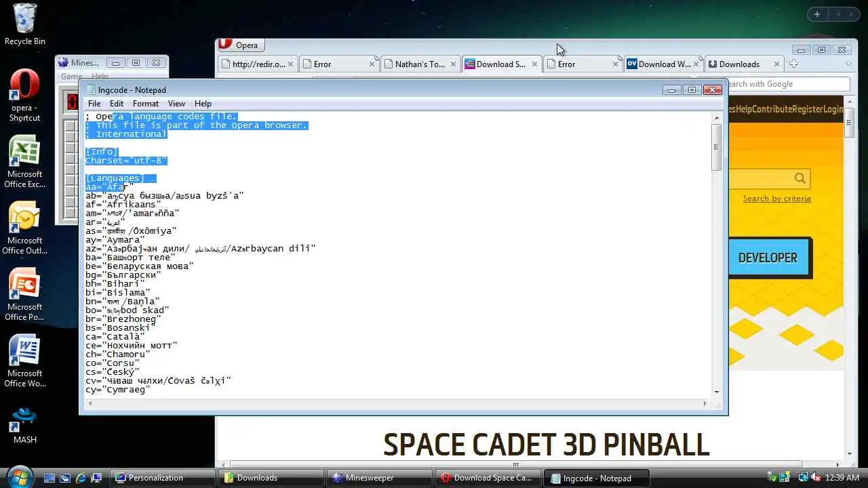Launch Microsoft Office PowerPoint desktop shortcut
Screen dimensions: 868x488
(x=24, y=294)
